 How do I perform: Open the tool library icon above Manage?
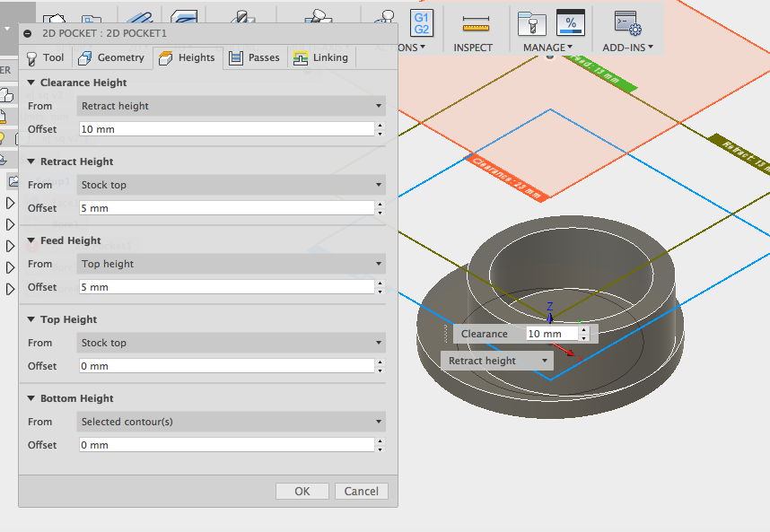pos(531,22)
